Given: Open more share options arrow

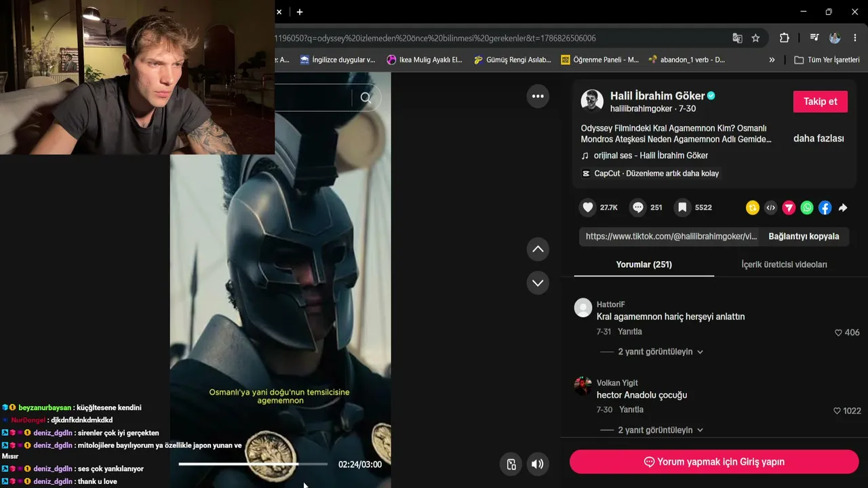Looking at the screenshot, I should coord(843,208).
